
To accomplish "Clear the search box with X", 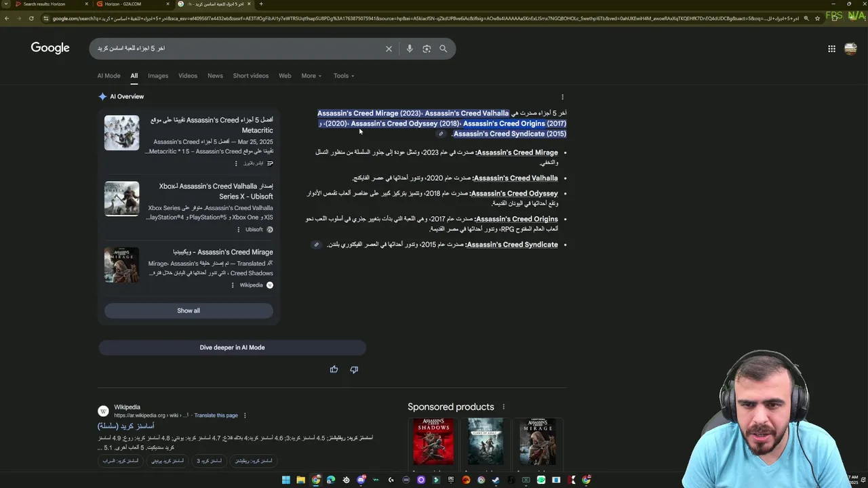I will (389, 49).
